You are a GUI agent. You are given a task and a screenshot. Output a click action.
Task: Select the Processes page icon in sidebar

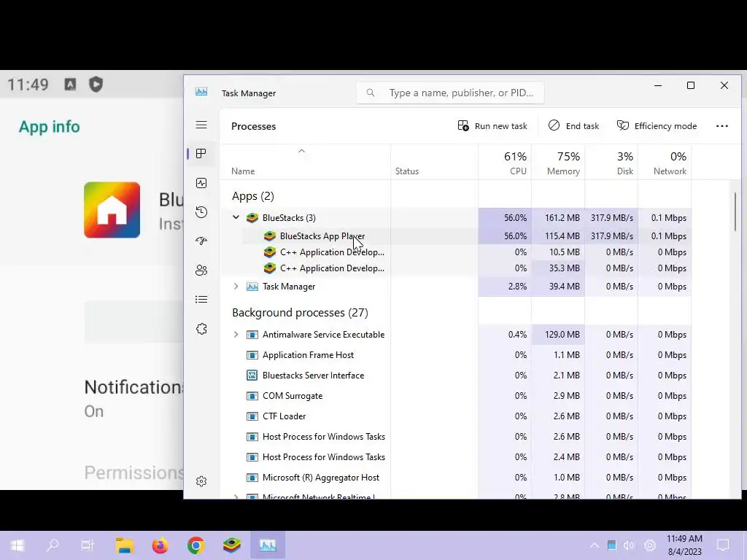tap(201, 153)
